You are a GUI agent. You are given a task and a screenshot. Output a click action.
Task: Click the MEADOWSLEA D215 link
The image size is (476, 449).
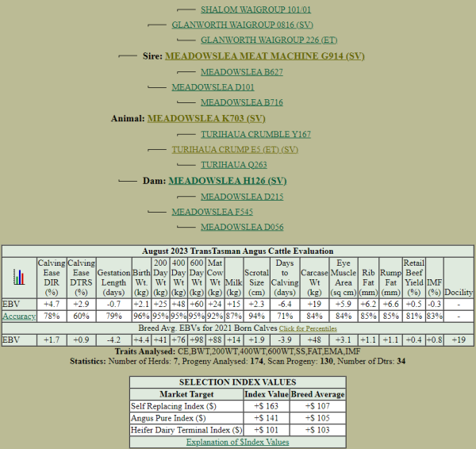click(241, 196)
